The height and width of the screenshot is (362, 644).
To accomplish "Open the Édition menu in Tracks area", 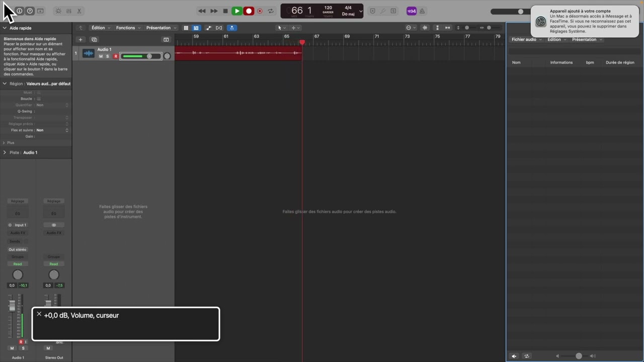I will pos(101,28).
